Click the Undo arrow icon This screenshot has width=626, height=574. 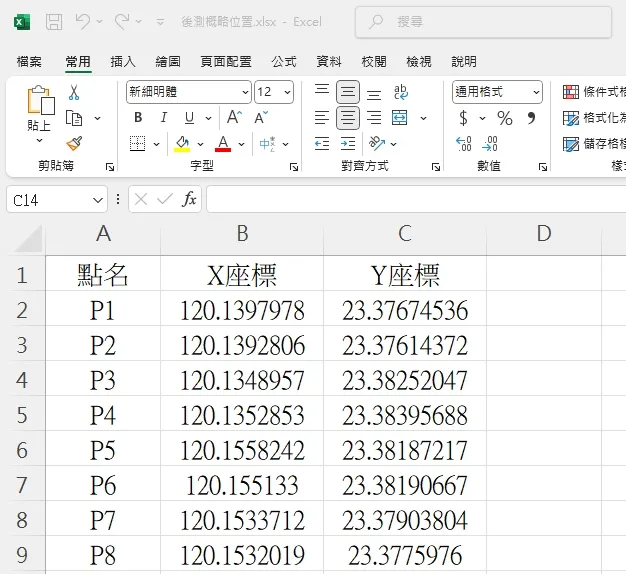tap(83, 21)
